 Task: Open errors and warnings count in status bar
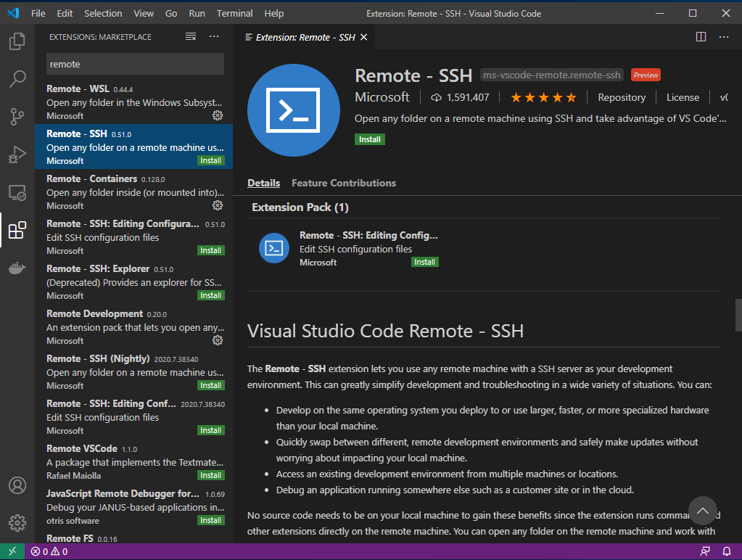click(49, 551)
